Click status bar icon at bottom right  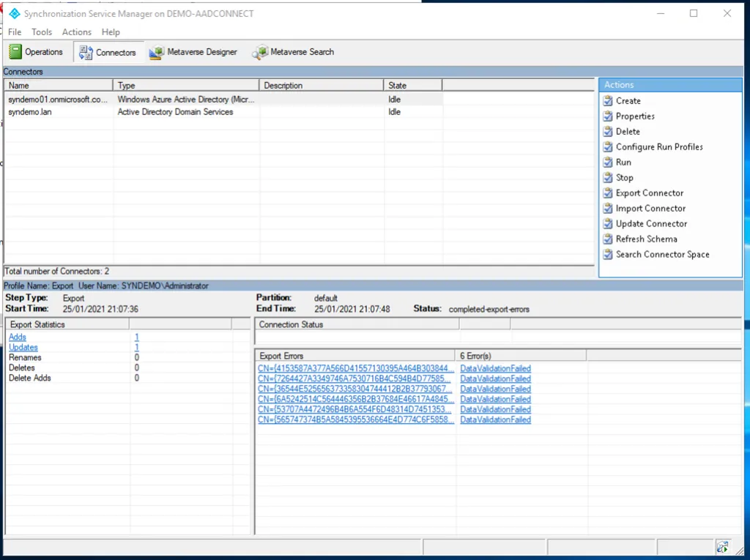click(722, 546)
